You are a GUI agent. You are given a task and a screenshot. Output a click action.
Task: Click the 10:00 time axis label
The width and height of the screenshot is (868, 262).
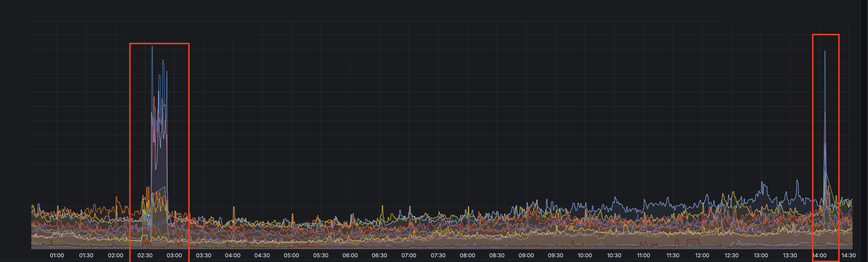click(585, 255)
